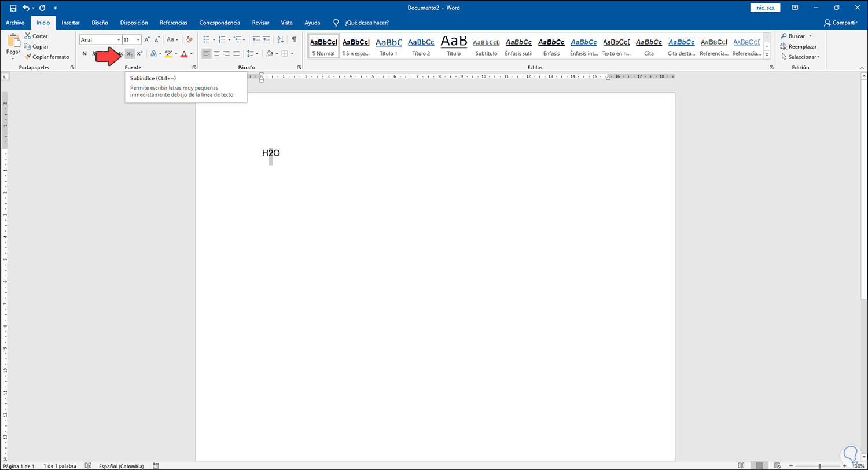This screenshot has width=868, height=470.
Task: Open the font size 11 dropdown
Action: click(x=138, y=40)
